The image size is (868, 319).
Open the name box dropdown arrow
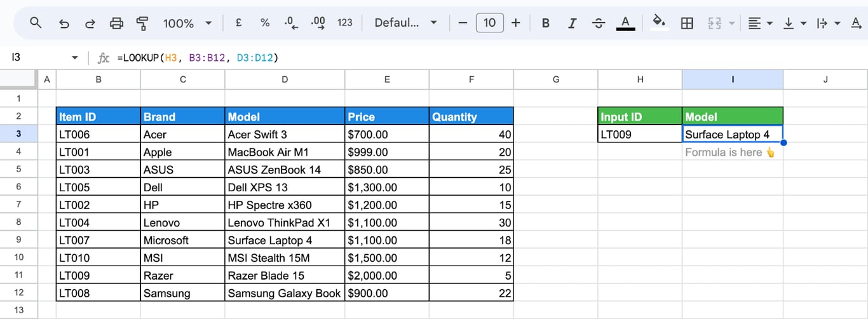[75, 58]
